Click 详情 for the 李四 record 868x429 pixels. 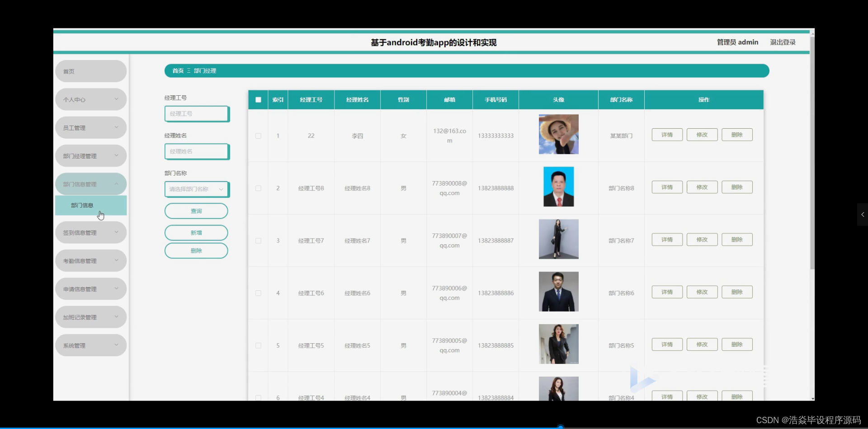coord(666,134)
